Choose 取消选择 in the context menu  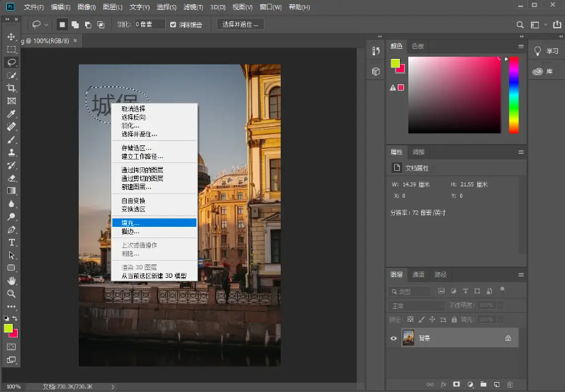[x=155, y=108]
